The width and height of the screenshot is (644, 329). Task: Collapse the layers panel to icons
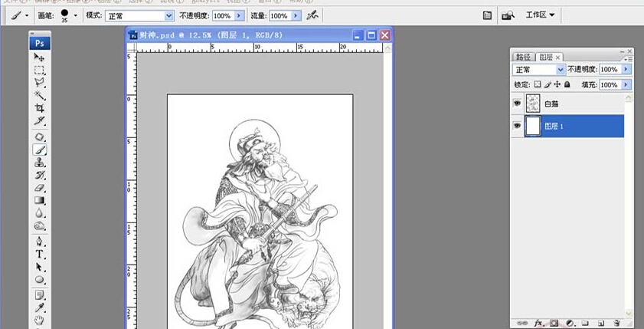click(x=622, y=51)
